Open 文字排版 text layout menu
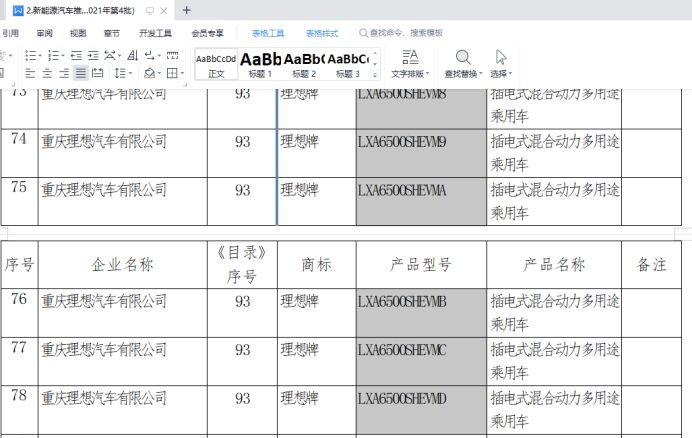Viewport: 692px width, 438px height. coord(410,64)
